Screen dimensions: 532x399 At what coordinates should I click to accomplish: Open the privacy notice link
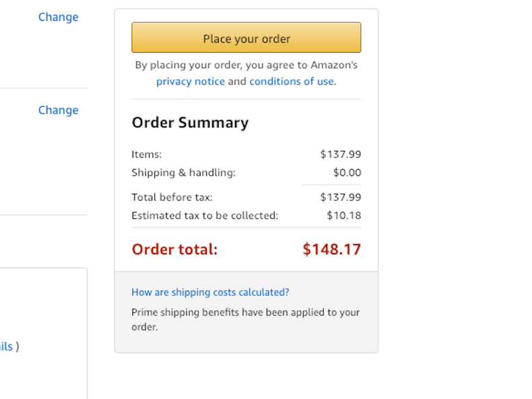(x=191, y=81)
